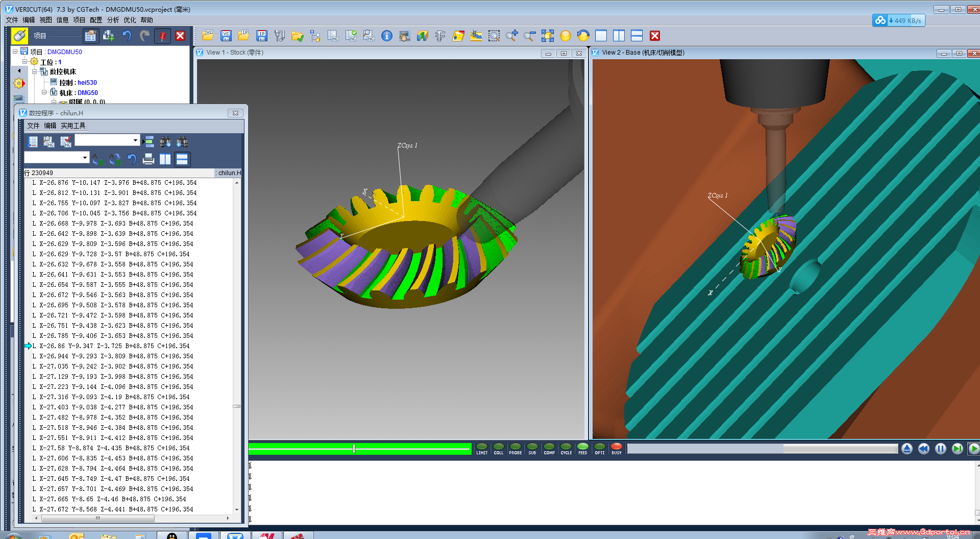Click the gray progress bar

pos(763,449)
